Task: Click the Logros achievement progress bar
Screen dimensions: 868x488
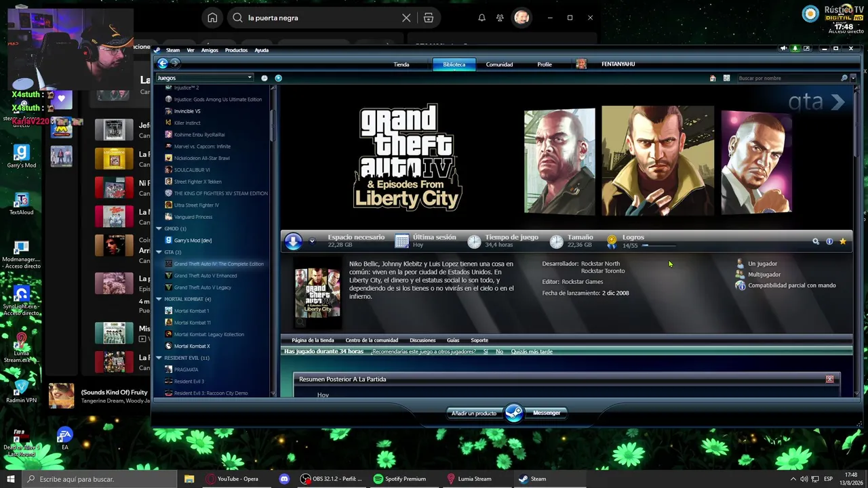Action: pyautogui.click(x=658, y=245)
